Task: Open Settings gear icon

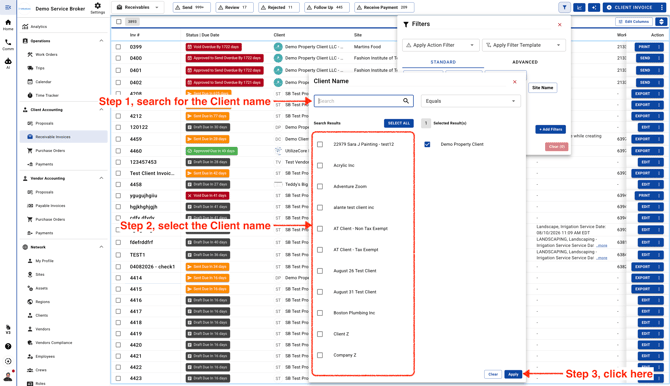Action: (x=97, y=6)
